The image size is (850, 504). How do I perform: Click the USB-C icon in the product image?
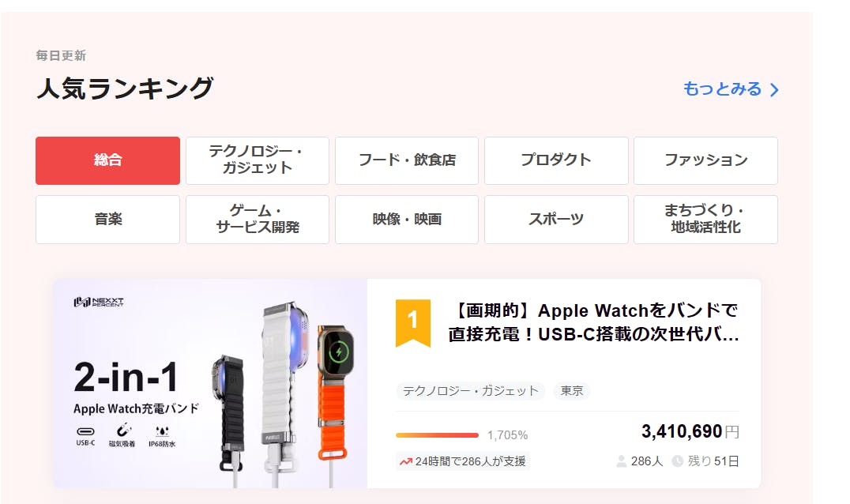click(x=85, y=431)
